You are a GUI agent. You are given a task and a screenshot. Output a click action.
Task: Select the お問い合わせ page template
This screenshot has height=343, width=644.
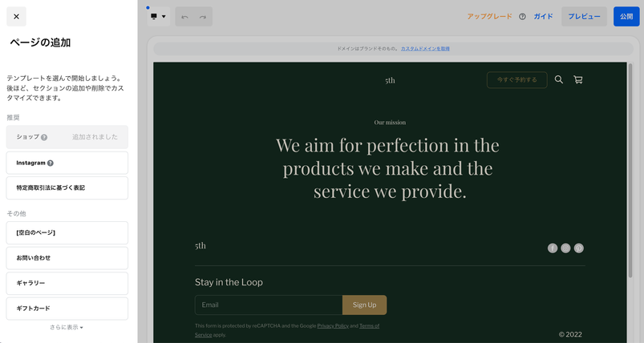67,258
